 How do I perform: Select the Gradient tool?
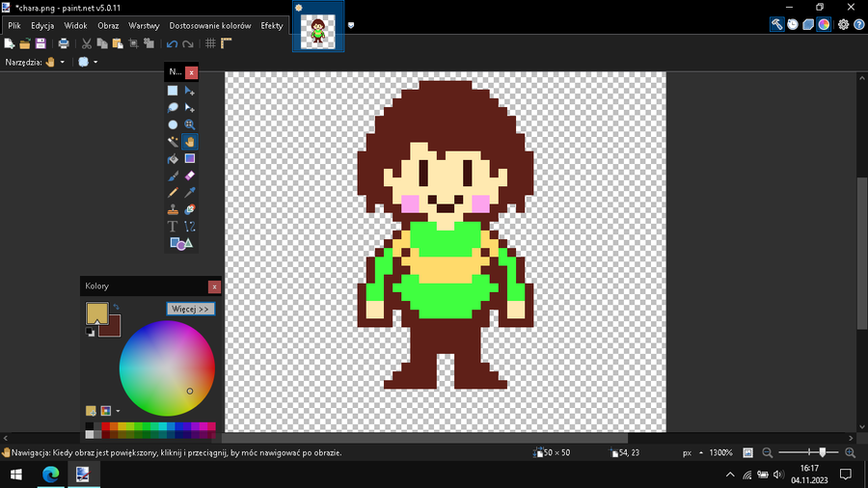coord(190,159)
